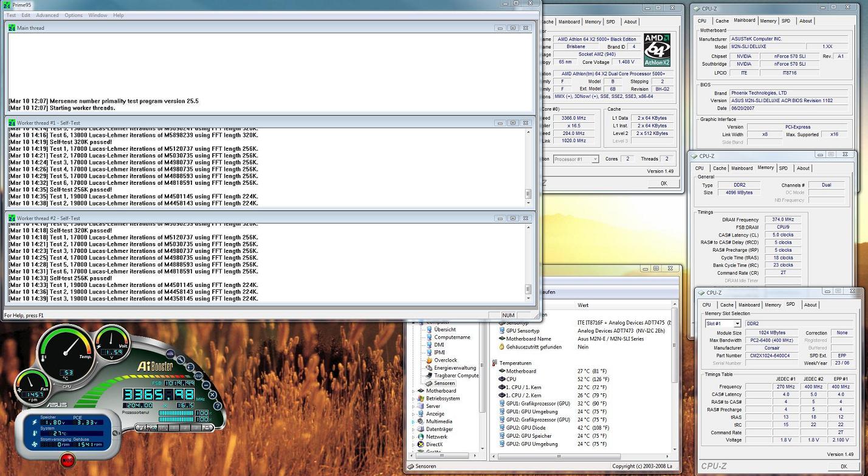The height and width of the screenshot is (476, 868).
Task: Open the Slot #1 dropdown in CPU-Z SPD
Action: [x=737, y=323]
